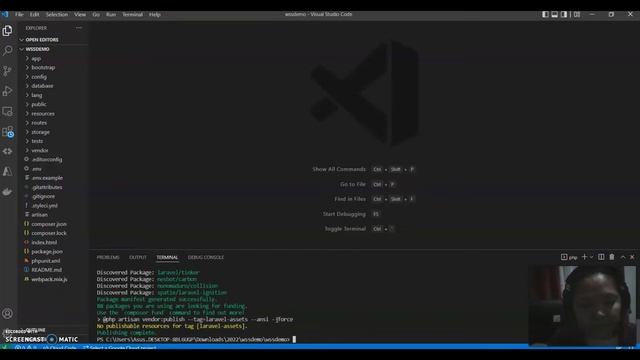Click Select a Google Cloud project
Image resolution: width=640 pixels, height=360 pixels.
pyautogui.click(x=120, y=348)
